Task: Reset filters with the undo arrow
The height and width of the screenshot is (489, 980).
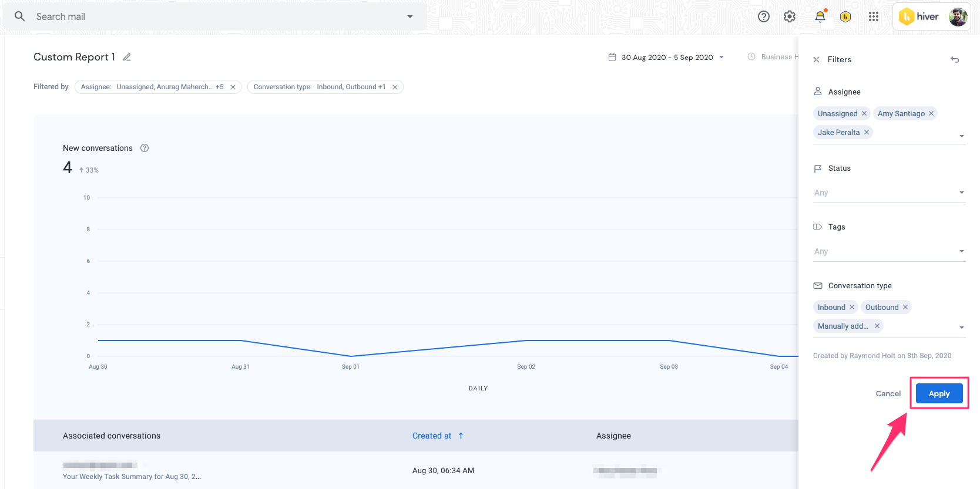Action: coord(955,59)
